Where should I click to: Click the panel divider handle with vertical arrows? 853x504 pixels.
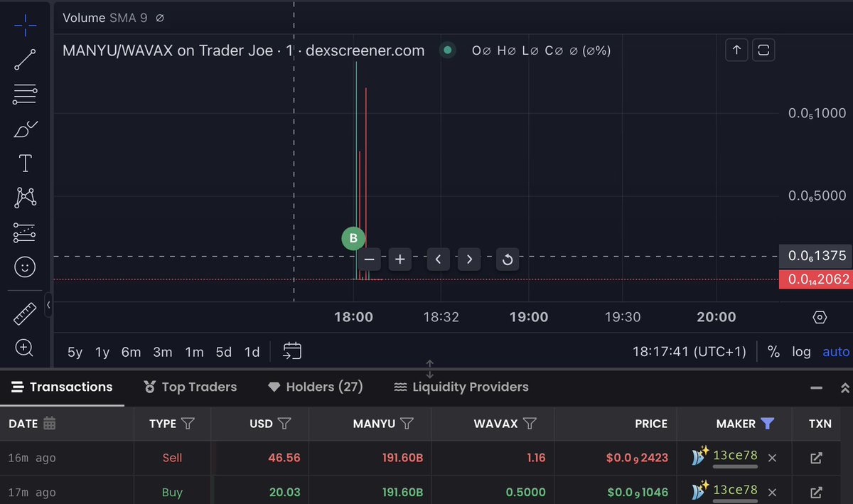pyautogui.click(x=429, y=369)
